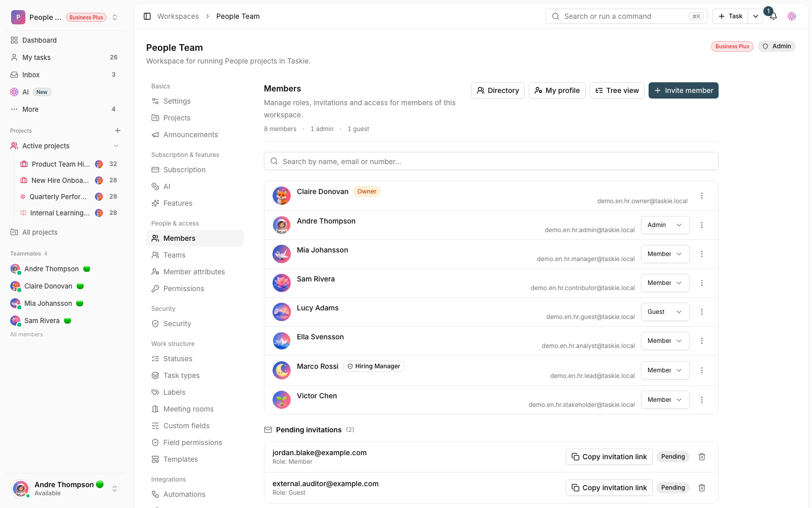Click the member search field
Viewport: 812px width, 508px height.
pyautogui.click(x=491, y=162)
